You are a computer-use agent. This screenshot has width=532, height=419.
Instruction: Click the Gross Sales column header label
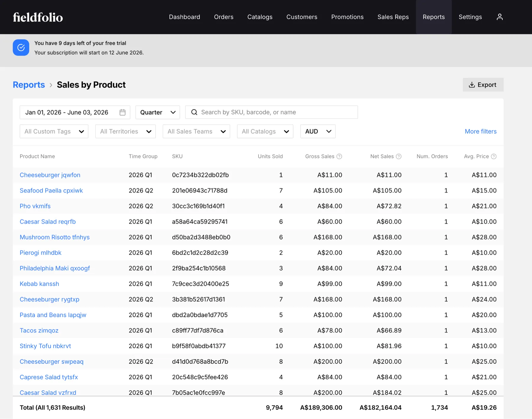click(x=320, y=156)
